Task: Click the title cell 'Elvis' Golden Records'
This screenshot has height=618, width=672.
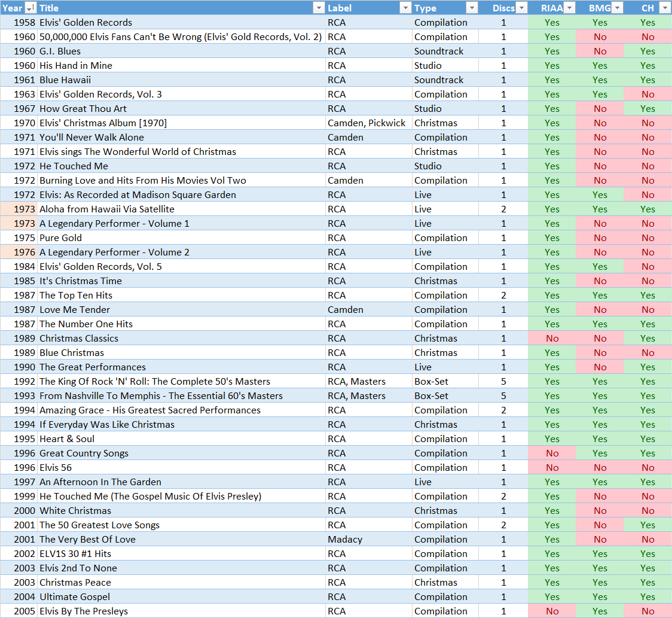Action: pyautogui.click(x=181, y=22)
